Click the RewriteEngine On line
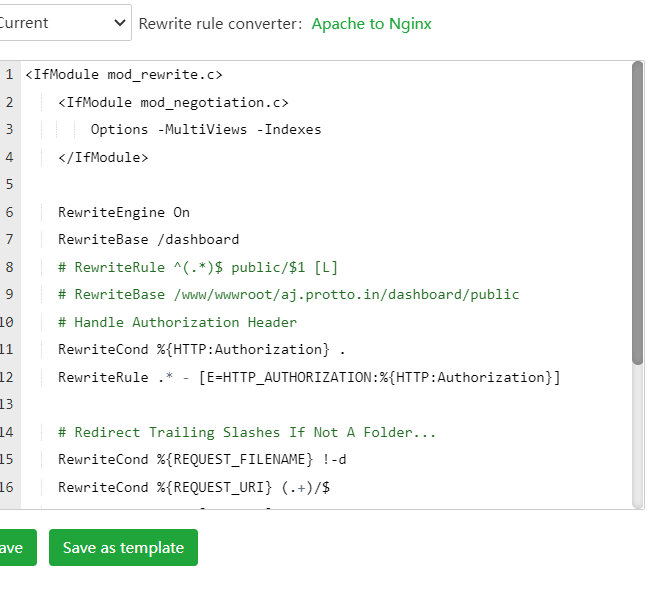 123,212
